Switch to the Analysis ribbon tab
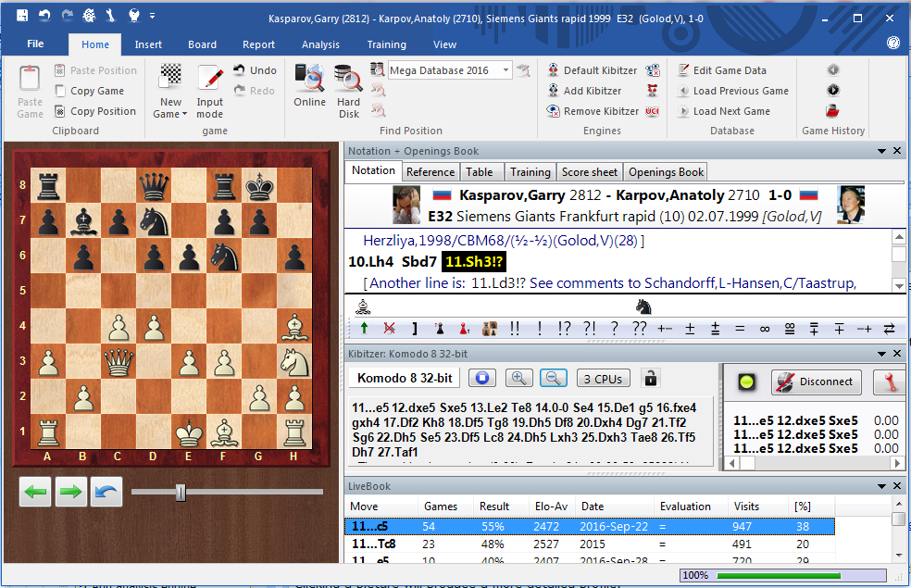This screenshot has width=911, height=588. 320,44
